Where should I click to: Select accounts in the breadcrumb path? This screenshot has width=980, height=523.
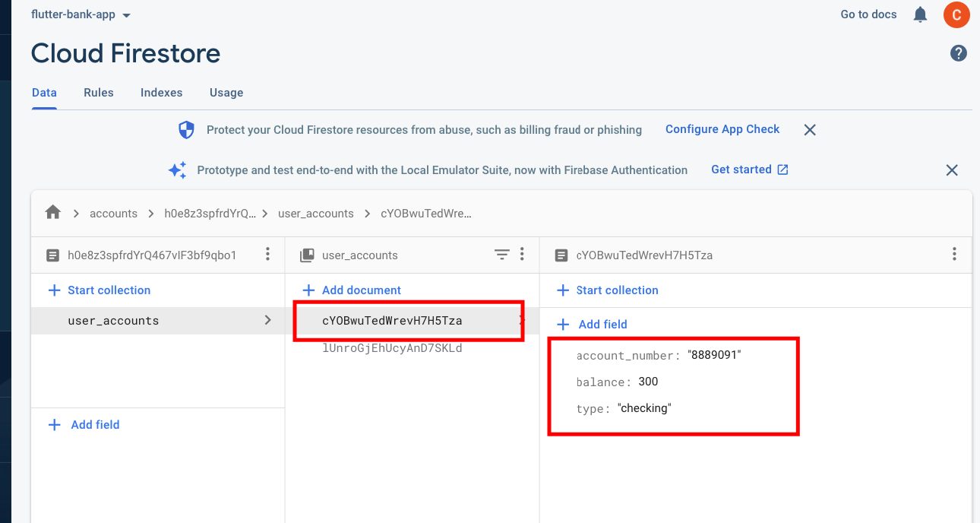[113, 214]
